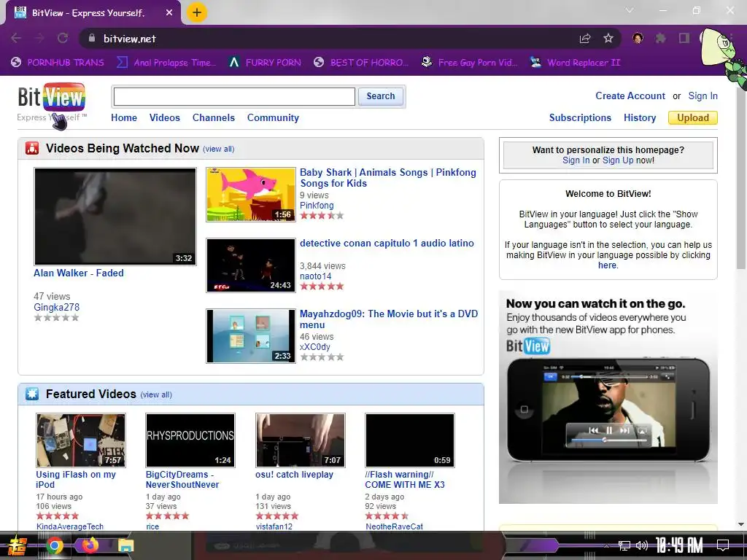This screenshot has width=747, height=560.
Task: View all Featured Videos
Action: (156, 394)
